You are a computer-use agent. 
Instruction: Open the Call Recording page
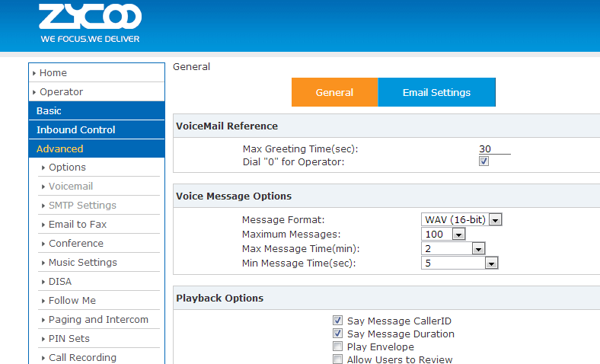tap(82, 358)
